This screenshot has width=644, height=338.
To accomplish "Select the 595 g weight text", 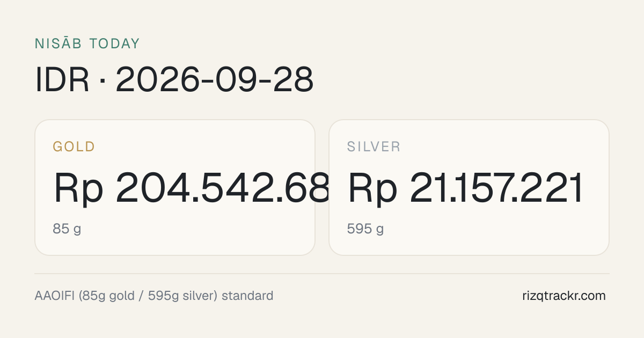I will [365, 230].
